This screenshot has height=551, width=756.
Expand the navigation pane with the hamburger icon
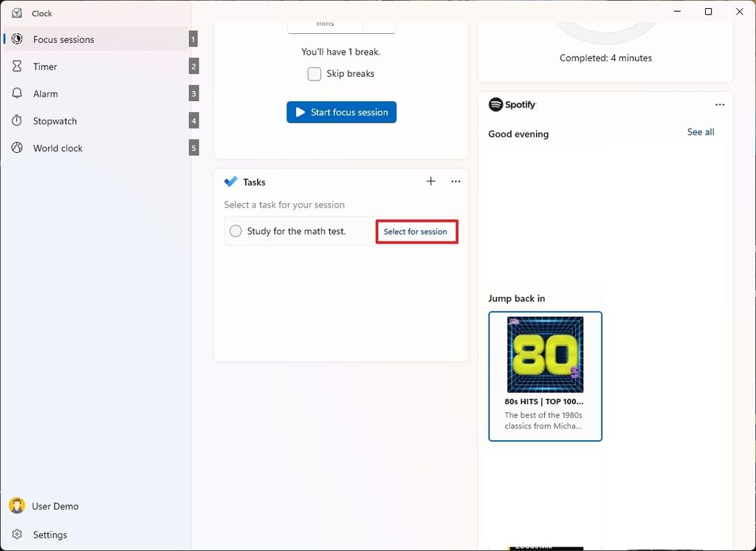[16, 13]
